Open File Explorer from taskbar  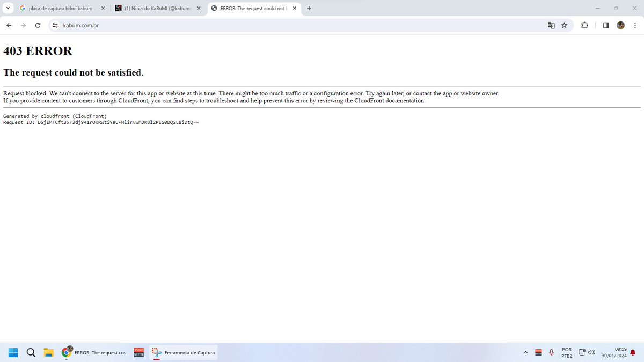(x=49, y=352)
